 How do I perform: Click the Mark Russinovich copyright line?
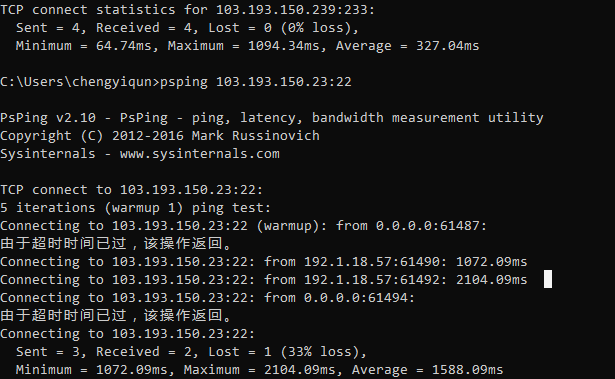160,136
